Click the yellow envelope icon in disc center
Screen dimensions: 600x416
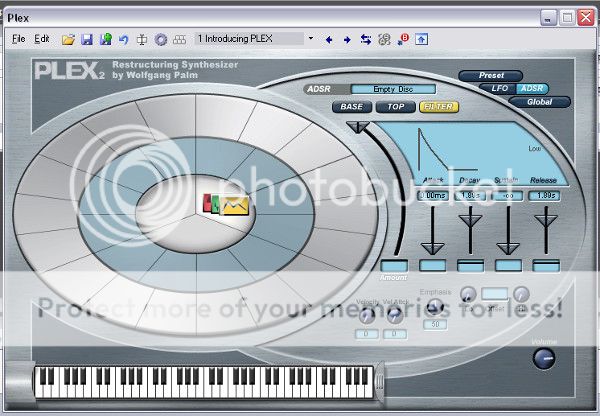point(235,206)
